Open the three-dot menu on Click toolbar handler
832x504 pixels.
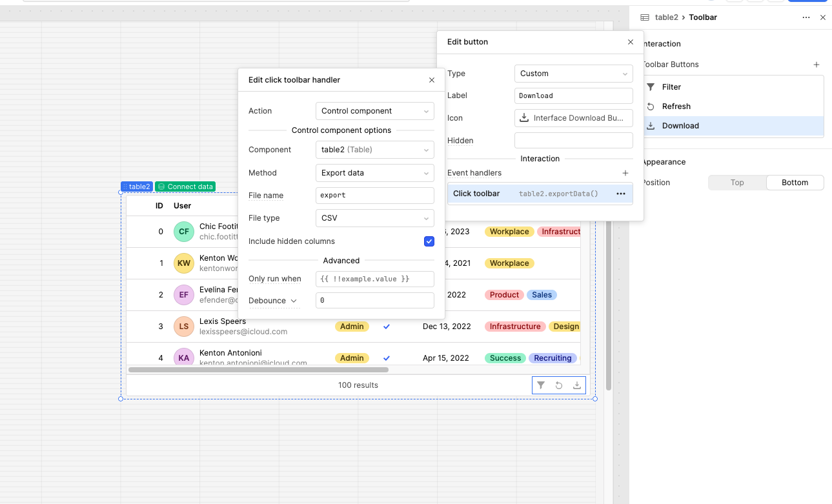click(620, 194)
